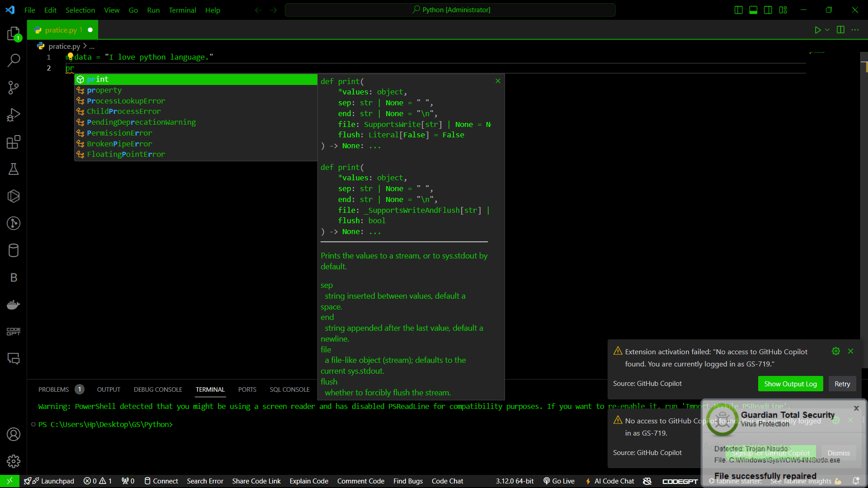Open the database cylinder icon in sidebar

14,250
